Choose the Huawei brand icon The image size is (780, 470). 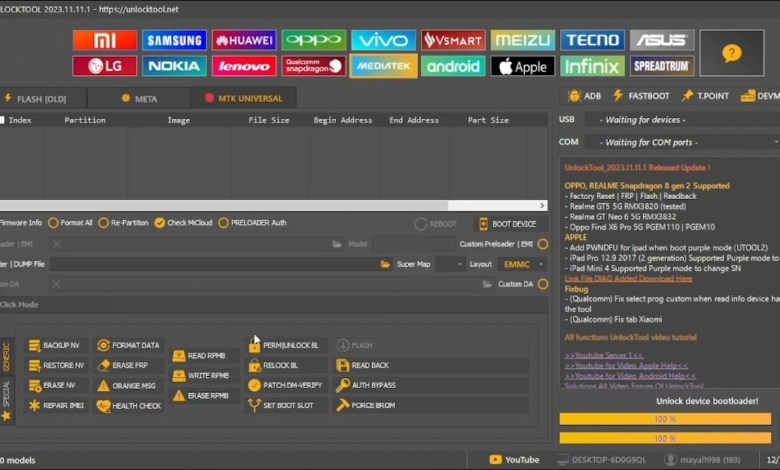[244, 40]
